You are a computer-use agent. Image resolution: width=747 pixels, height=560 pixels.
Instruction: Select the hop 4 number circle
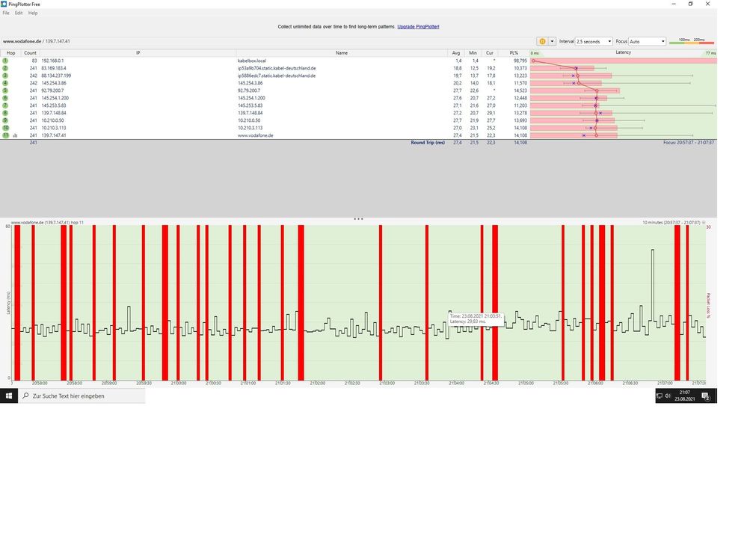[x=5, y=83]
